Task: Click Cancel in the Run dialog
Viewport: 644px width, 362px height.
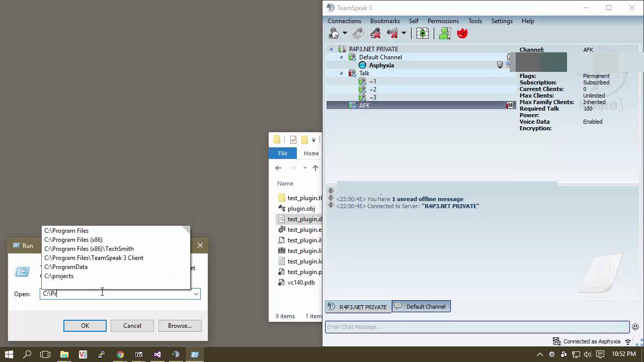Action: (132, 326)
